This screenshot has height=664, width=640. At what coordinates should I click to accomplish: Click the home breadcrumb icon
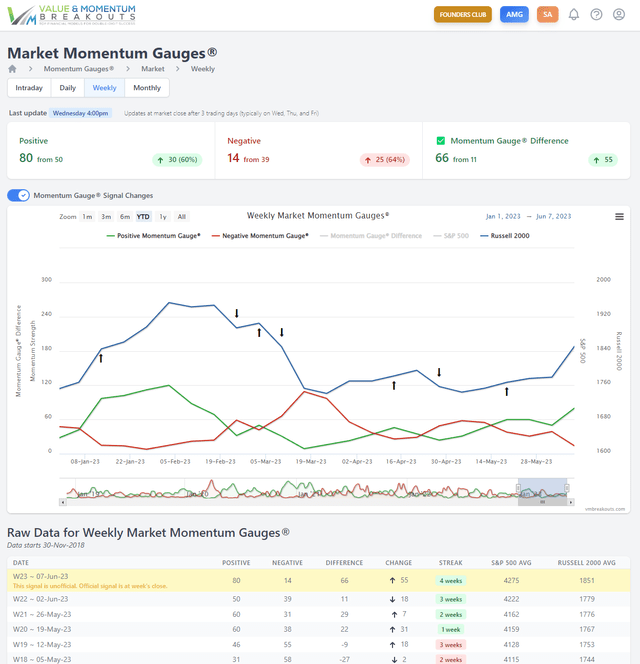coord(12,69)
